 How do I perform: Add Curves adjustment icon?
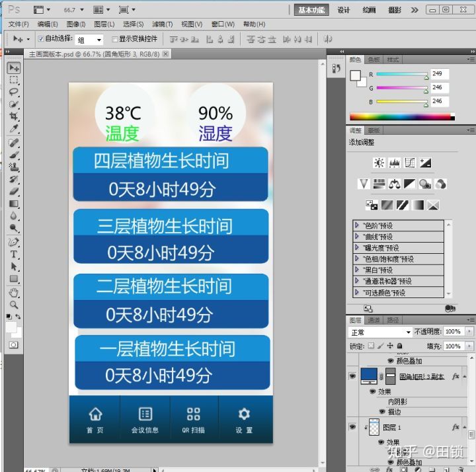click(410, 163)
